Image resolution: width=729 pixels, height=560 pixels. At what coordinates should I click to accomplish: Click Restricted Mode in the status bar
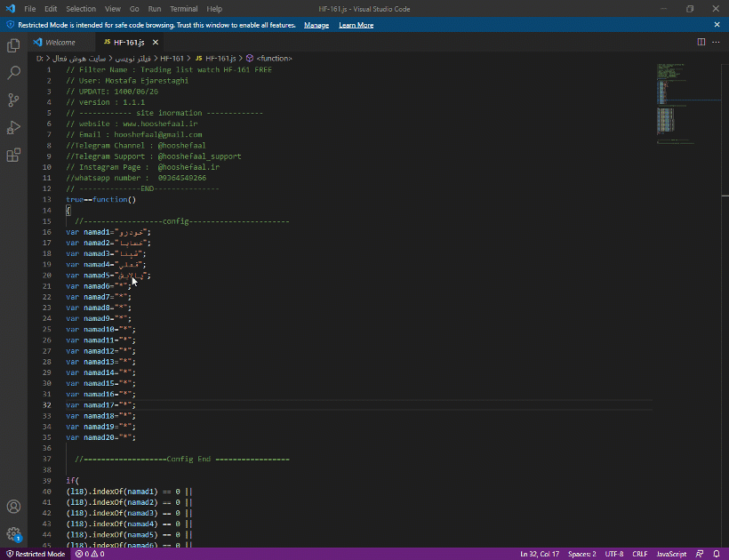point(36,554)
